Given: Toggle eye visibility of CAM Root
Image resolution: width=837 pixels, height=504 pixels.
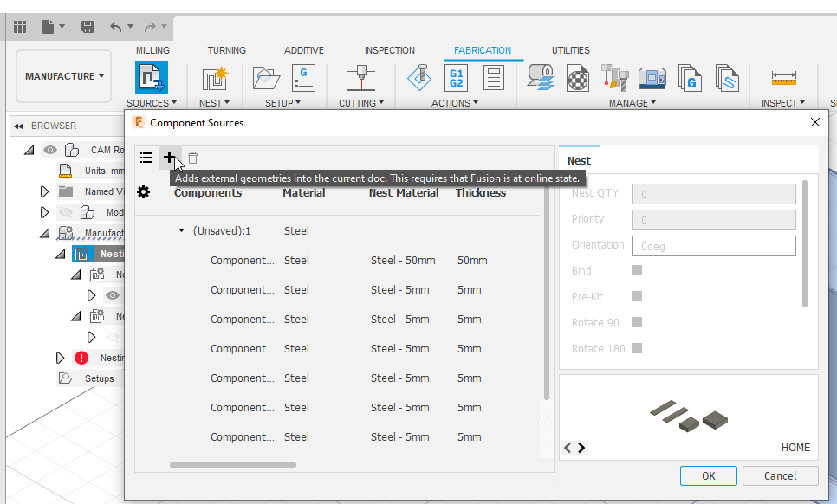Looking at the screenshot, I should 50,150.
